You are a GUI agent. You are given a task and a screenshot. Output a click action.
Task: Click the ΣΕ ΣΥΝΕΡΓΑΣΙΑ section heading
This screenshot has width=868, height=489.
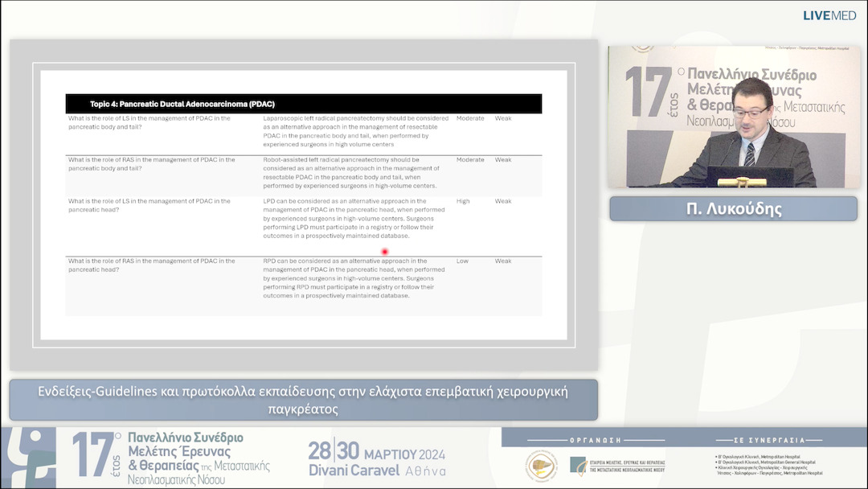point(769,439)
